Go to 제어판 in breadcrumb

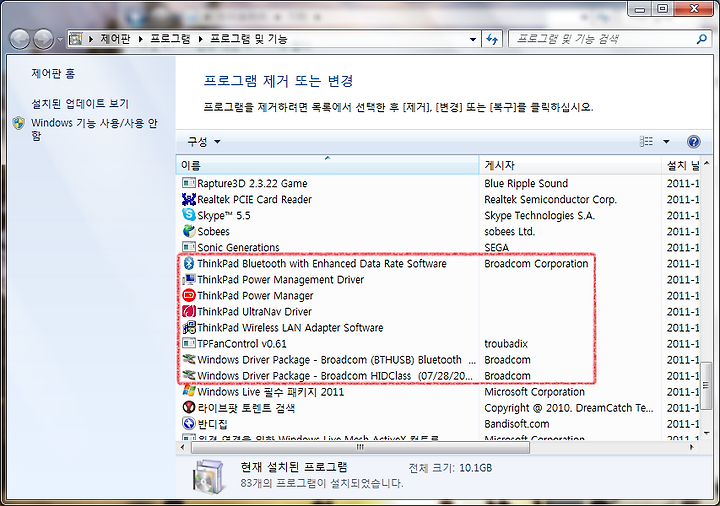(115, 39)
